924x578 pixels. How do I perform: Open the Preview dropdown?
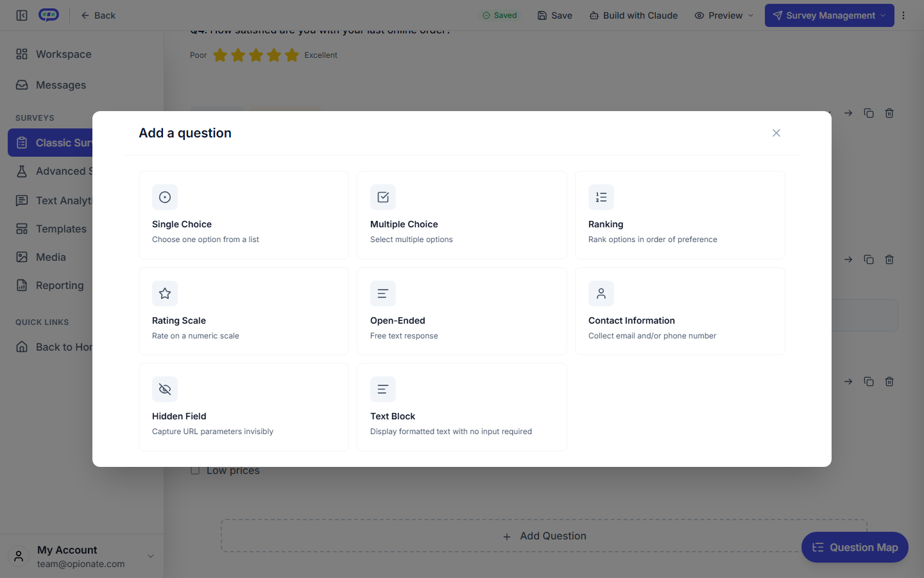coord(724,15)
